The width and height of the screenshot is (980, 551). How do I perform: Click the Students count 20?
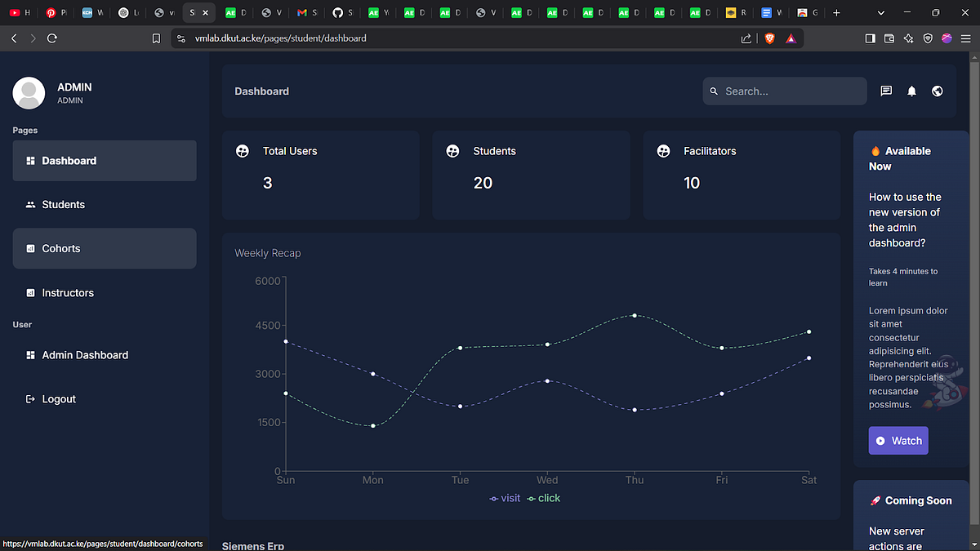click(483, 183)
